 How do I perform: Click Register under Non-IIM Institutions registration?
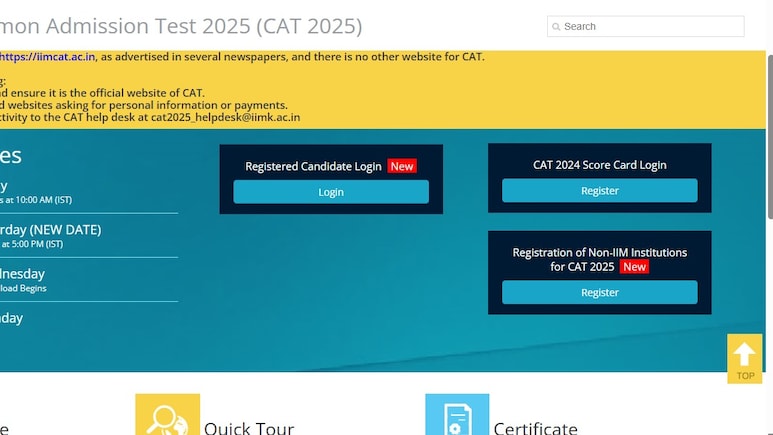click(599, 292)
